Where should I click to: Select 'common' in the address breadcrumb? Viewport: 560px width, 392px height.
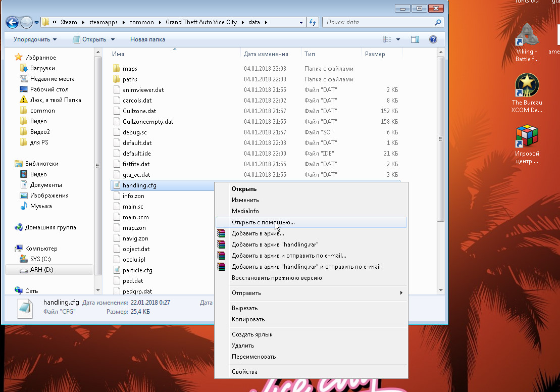(141, 22)
